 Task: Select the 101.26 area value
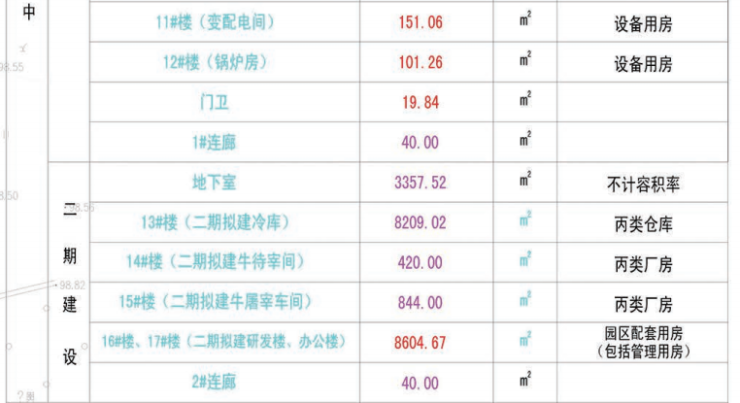tap(419, 61)
